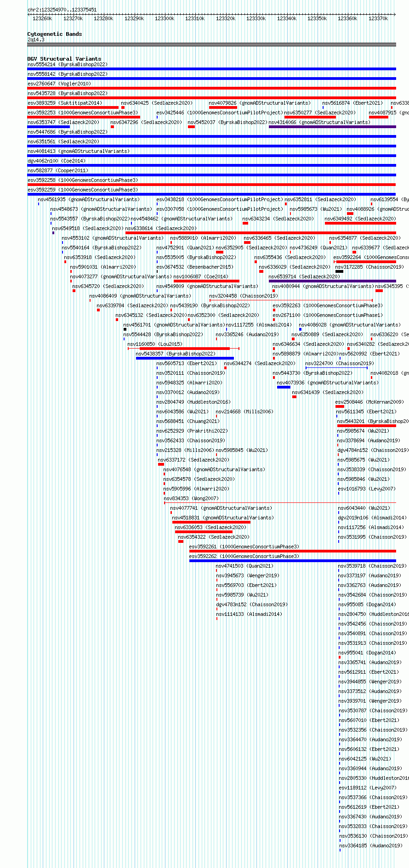409x868 pixels.
Task: Open nsv1114133 (Alsmadi2014) variant
Action: coord(249,614)
